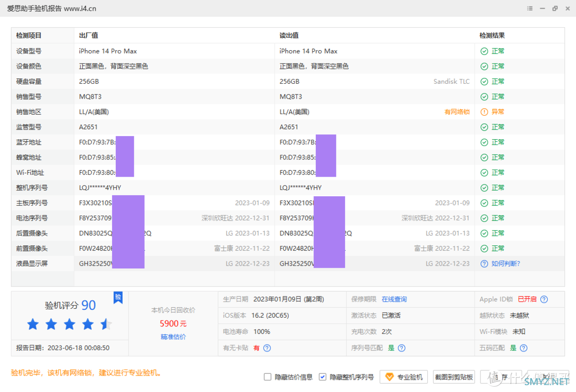576x392 pixels.
Task: Click the 截图到剪贴板 button
Action: click(454, 377)
